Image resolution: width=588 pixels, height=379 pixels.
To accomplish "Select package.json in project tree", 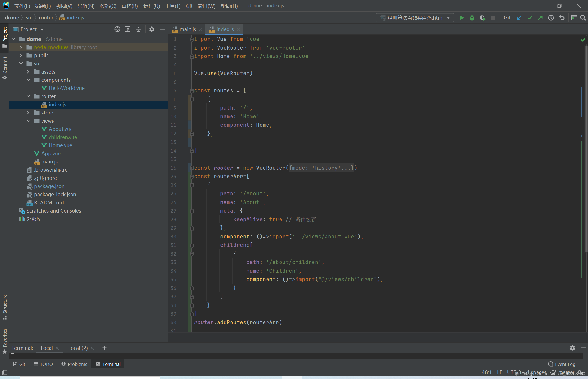I will [x=49, y=186].
